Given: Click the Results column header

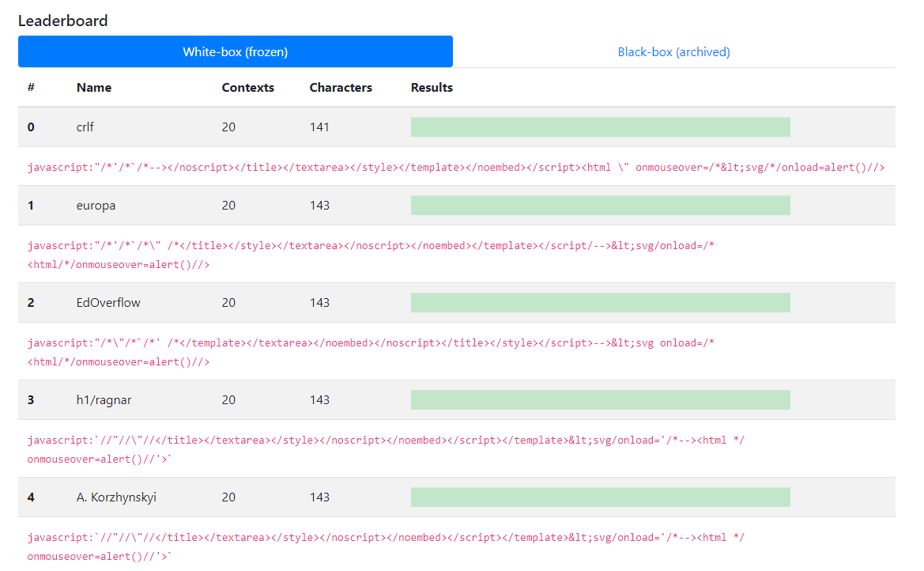Looking at the screenshot, I should coord(432,87).
